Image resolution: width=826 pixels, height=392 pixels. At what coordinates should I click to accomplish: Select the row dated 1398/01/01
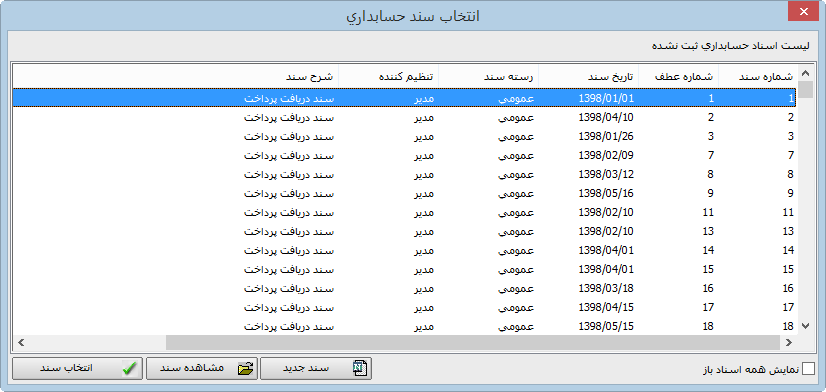coord(405,98)
